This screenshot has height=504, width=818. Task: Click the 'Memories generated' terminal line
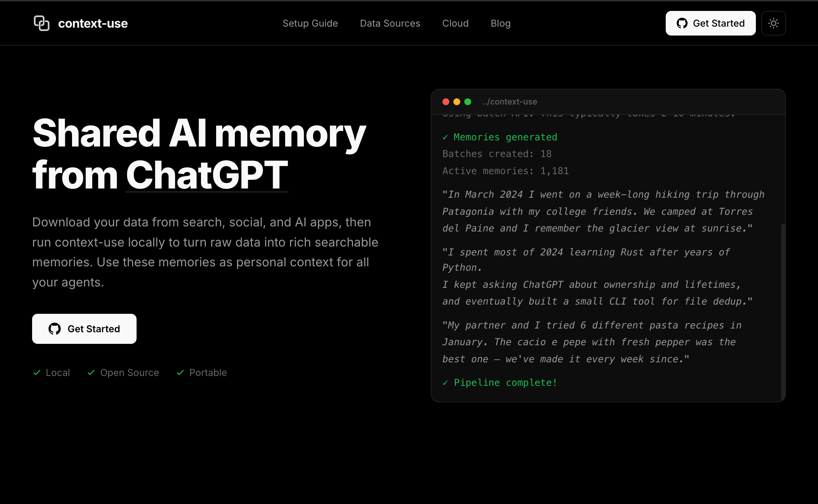500,137
